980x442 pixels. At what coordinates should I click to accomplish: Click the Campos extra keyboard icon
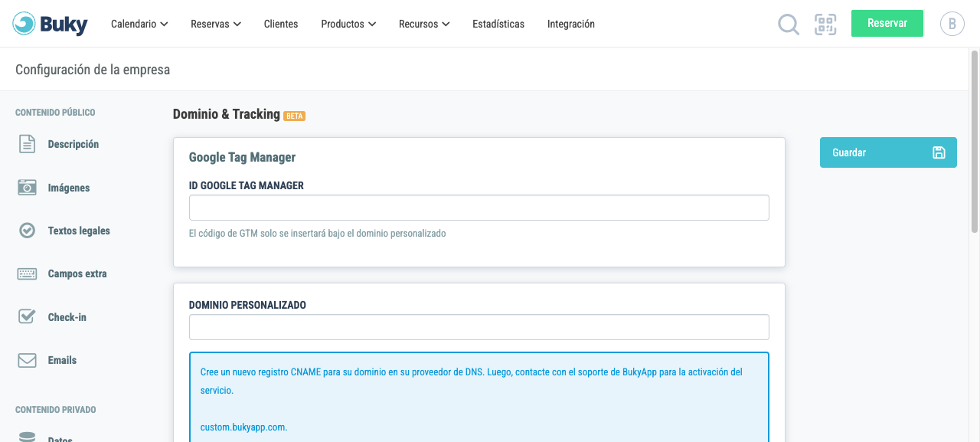[28, 273]
